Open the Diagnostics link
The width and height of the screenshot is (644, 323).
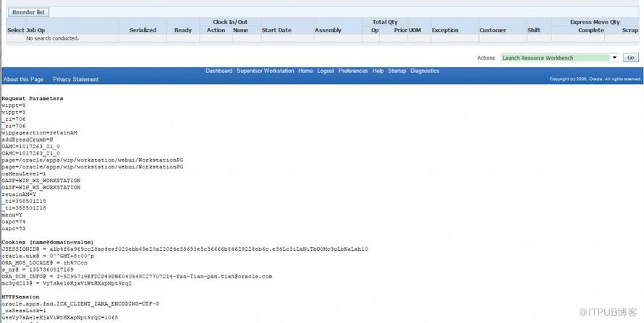point(425,71)
